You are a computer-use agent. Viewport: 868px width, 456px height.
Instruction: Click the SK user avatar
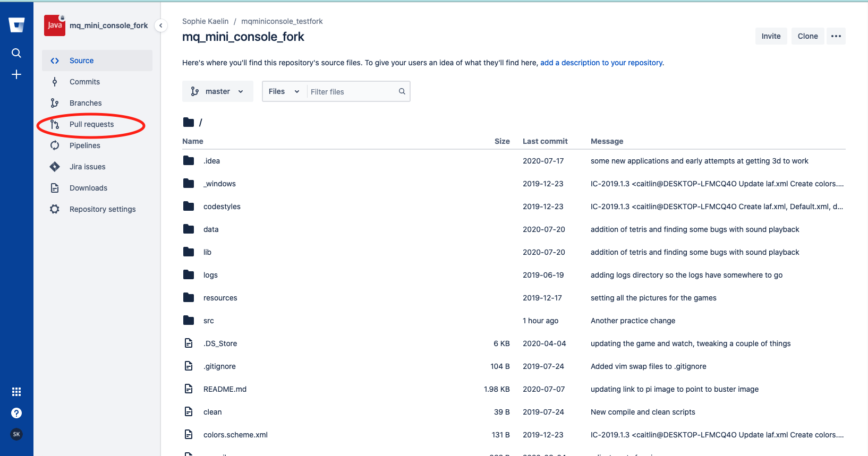pyautogui.click(x=16, y=434)
